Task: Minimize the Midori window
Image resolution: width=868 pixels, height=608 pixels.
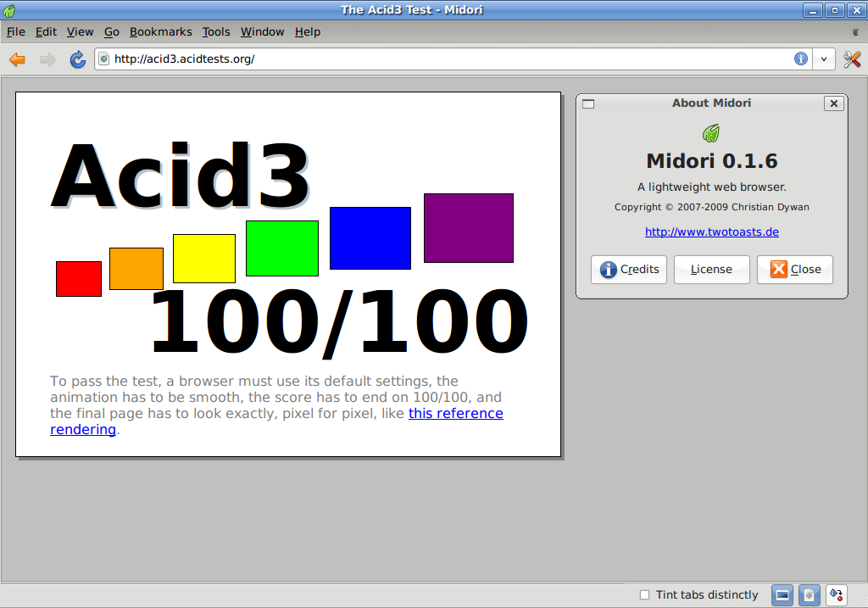Action: (x=813, y=10)
